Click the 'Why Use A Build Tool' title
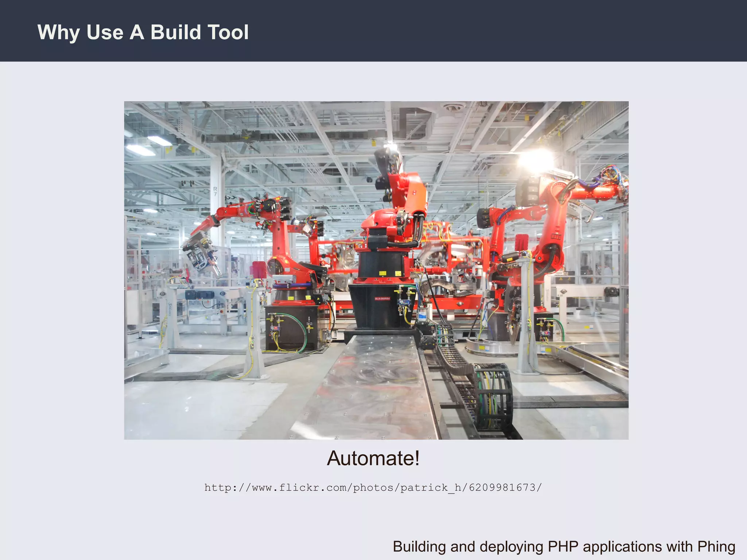Image resolution: width=747 pixels, height=560 pixels. coord(143,32)
